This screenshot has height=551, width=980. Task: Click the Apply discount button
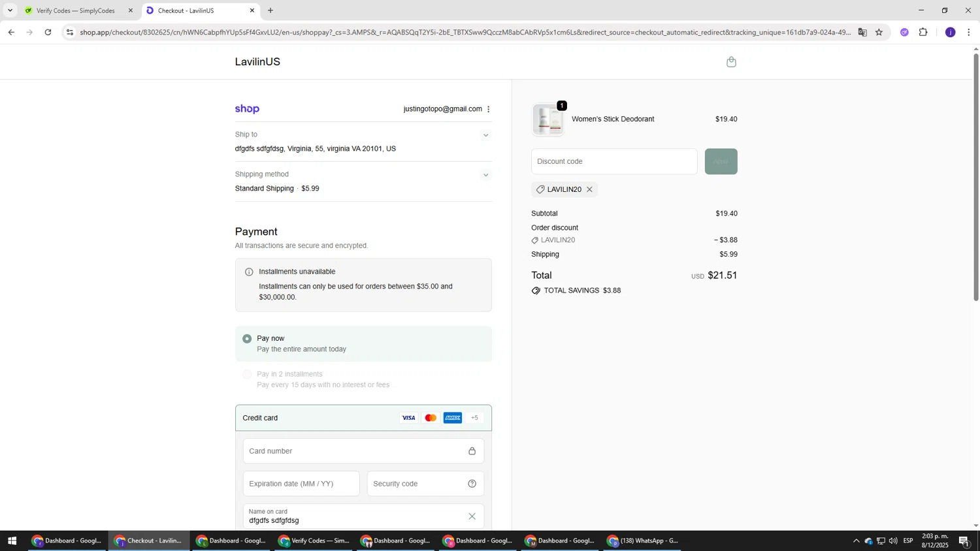(721, 161)
